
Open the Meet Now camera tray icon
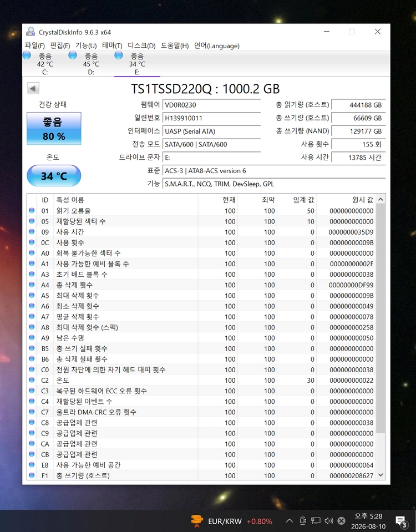pos(303,521)
